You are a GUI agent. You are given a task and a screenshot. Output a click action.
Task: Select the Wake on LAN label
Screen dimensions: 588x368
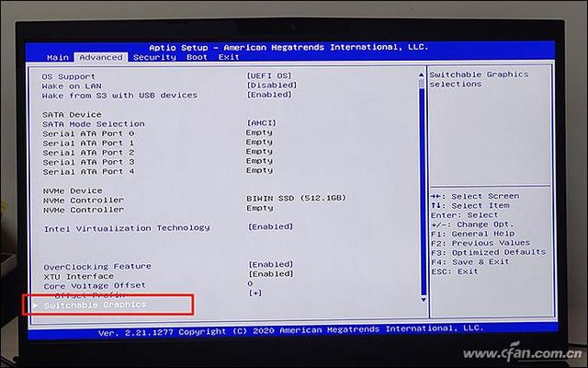(x=72, y=86)
